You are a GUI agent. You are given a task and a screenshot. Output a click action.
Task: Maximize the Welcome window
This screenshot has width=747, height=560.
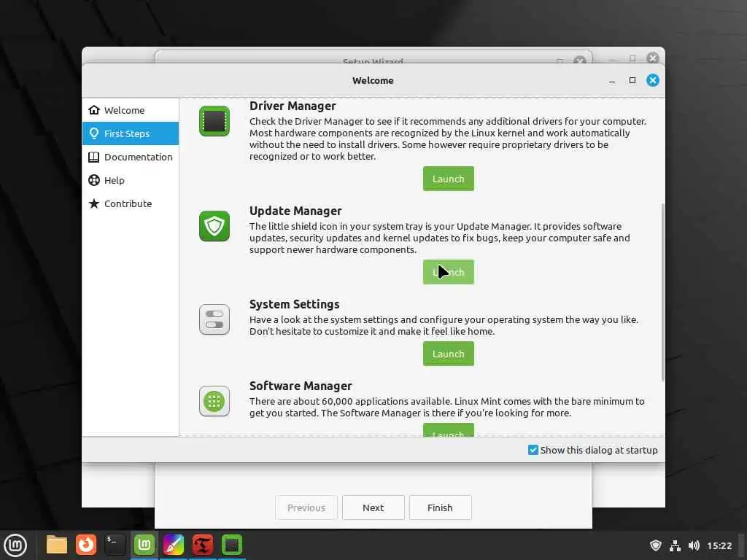[x=632, y=80]
